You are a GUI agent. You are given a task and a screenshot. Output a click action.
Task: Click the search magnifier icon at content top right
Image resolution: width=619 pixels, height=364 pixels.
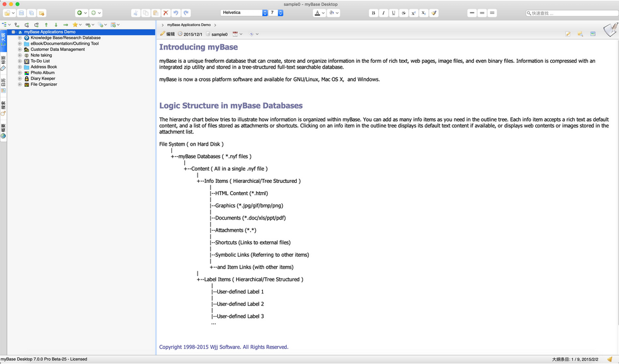coord(580,34)
